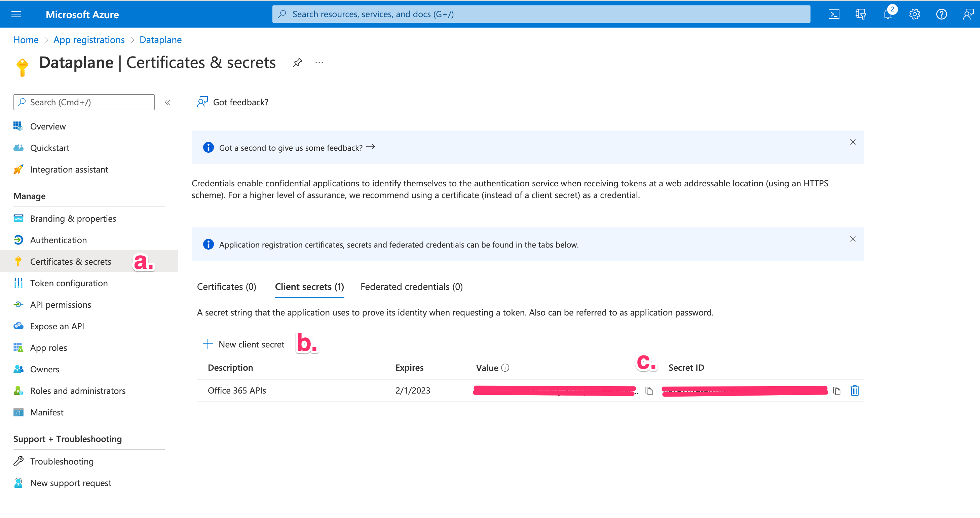The height and width of the screenshot is (518, 980).
Task: Pin the Certificates & secrets page
Action: pos(298,63)
